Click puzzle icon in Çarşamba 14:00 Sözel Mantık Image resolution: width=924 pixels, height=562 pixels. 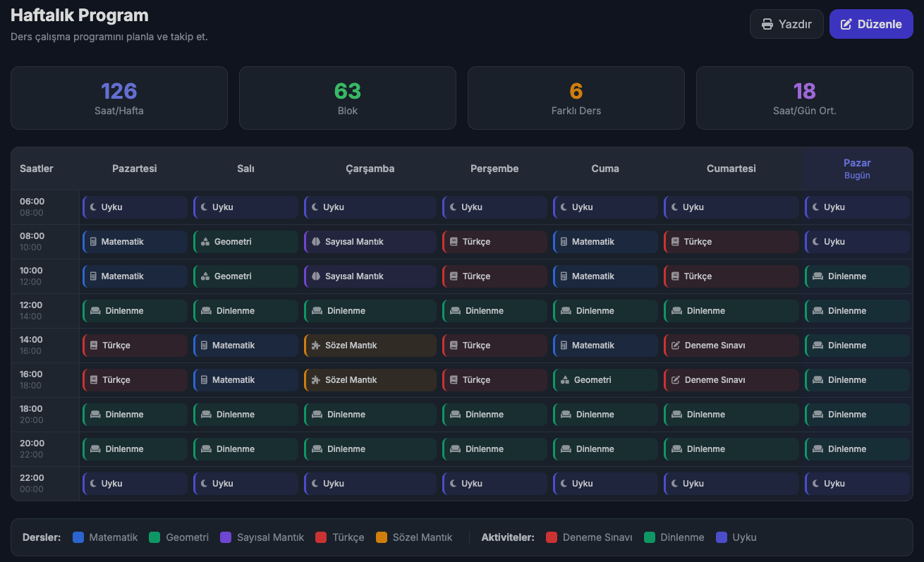coord(316,346)
